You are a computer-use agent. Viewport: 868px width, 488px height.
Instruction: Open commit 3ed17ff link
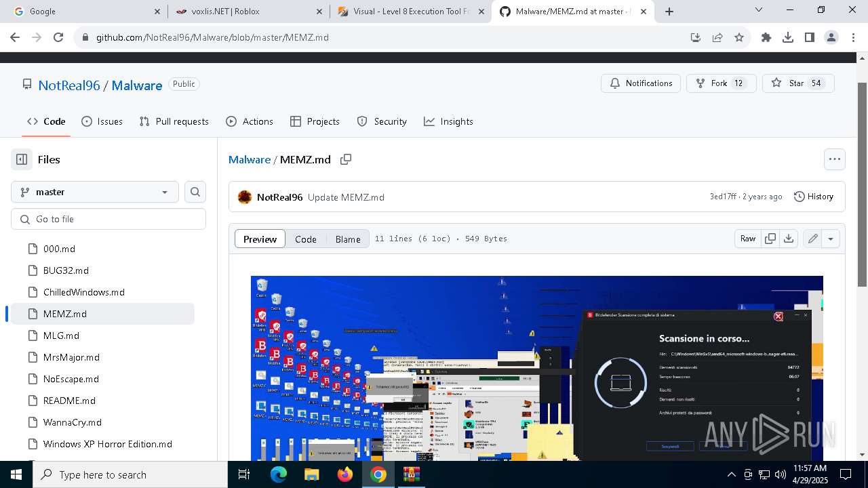723,197
